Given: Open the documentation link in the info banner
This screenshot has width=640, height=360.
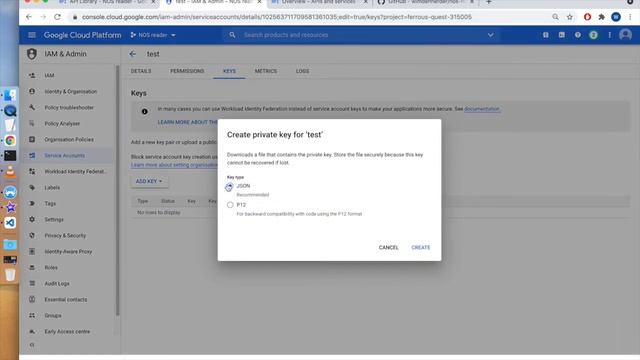Looking at the screenshot, I should coord(482,109).
